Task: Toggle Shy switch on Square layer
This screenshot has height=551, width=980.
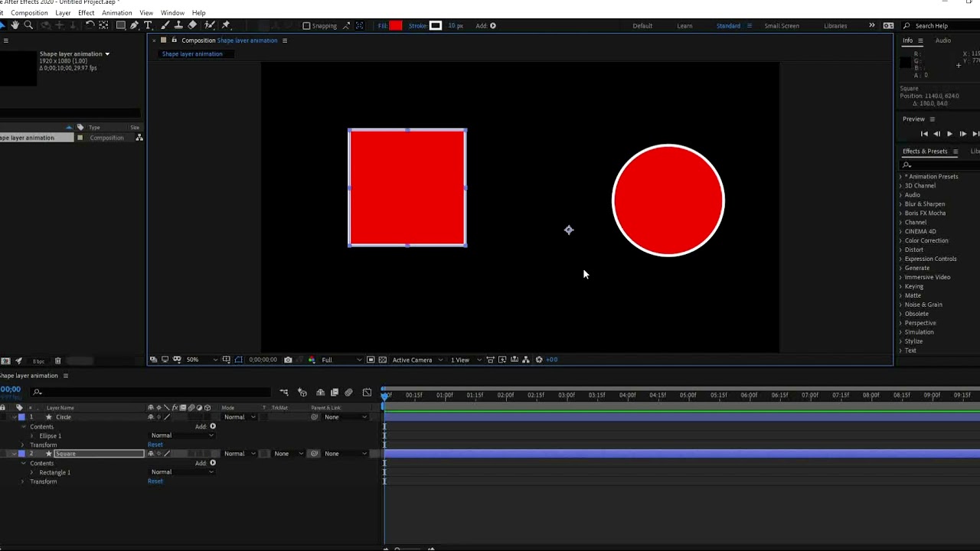Action: (x=151, y=454)
